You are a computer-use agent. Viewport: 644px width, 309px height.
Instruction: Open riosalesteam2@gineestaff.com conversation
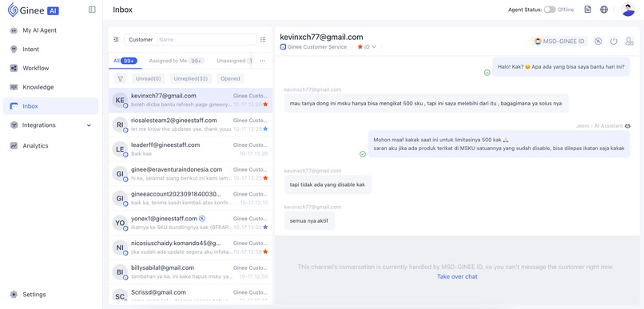pyautogui.click(x=190, y=125)
